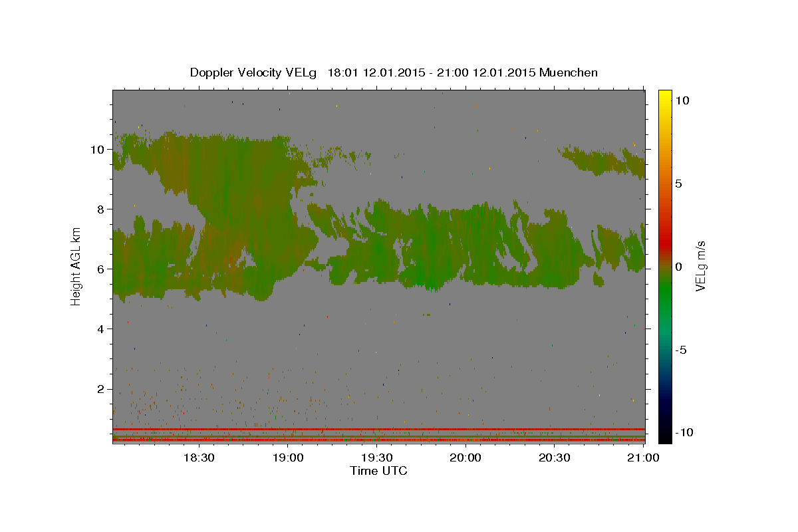Click the colorbar tick value 5
Image resolution: width=798 pixels, height=532 pixels.
click(679, 183)
